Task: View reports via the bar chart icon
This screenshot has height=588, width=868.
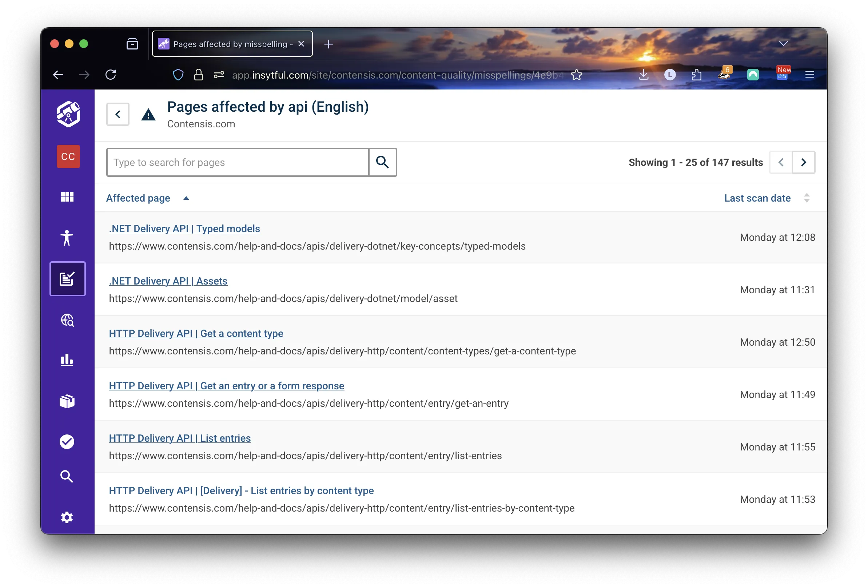Action: pyautogui.click(x=67, y=360)
